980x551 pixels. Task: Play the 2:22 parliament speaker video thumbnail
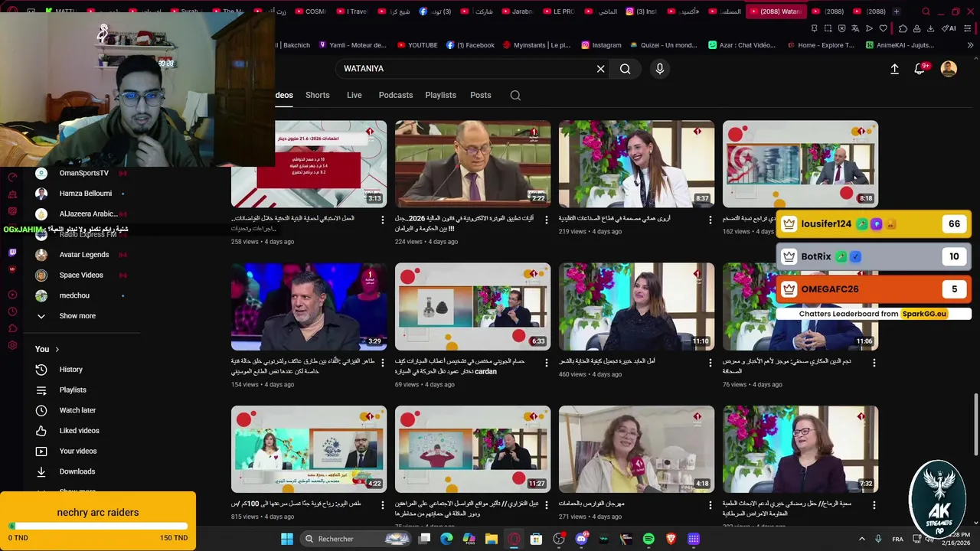[472, 164]
